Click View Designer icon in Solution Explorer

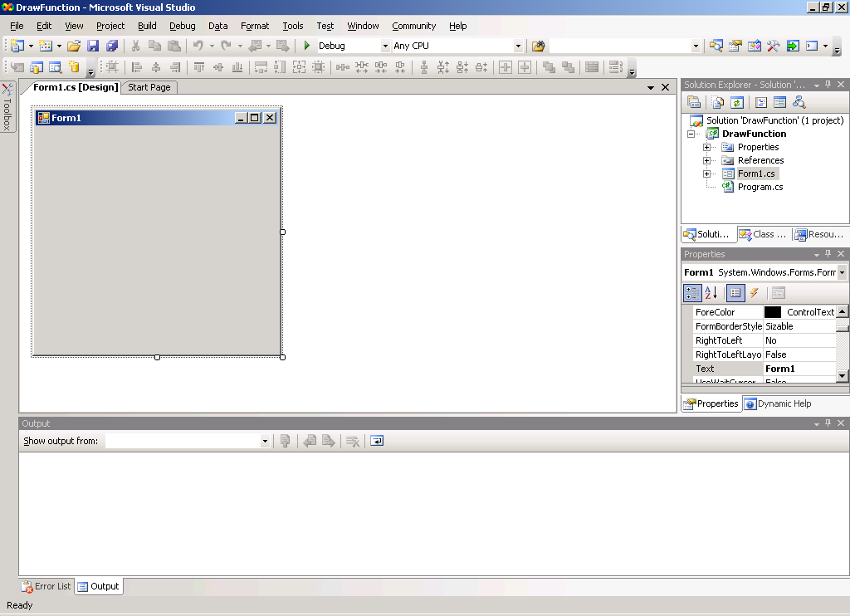pos(779,102)
